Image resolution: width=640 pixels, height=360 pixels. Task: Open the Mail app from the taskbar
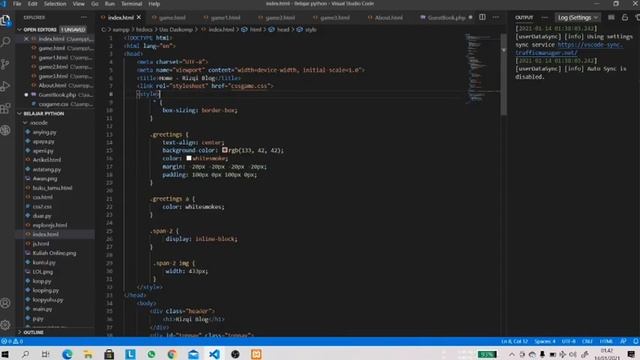[x=193, y=354]
